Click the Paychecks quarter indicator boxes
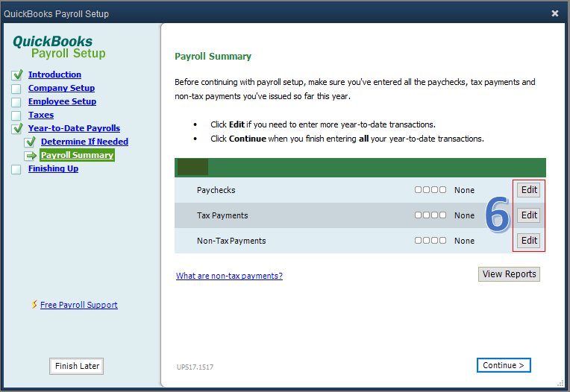 (430, 189)
